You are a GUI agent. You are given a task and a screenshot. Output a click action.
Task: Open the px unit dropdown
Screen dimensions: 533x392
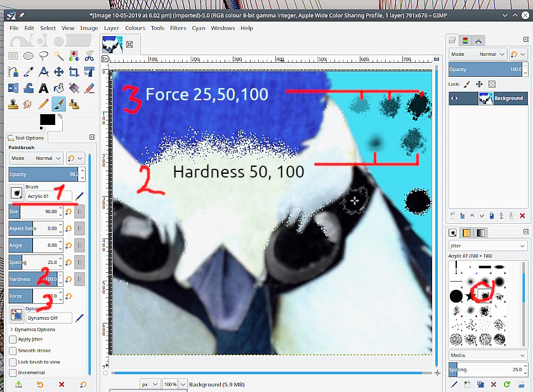[x=150, y=384]
